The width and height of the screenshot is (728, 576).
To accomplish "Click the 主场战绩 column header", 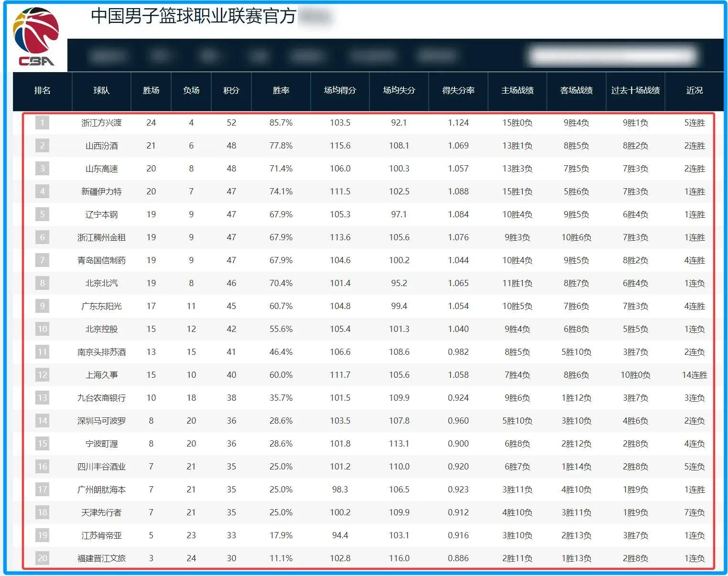I will click(517, 90).
